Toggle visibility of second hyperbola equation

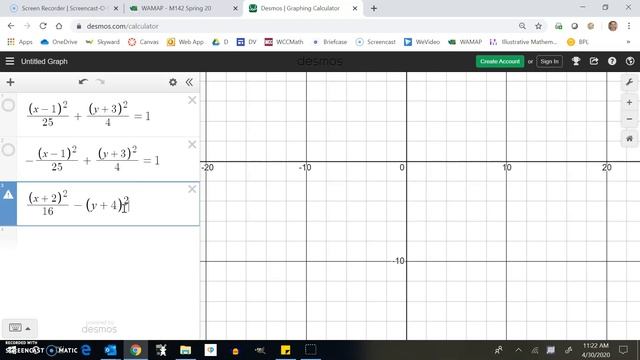coord(8,150)
